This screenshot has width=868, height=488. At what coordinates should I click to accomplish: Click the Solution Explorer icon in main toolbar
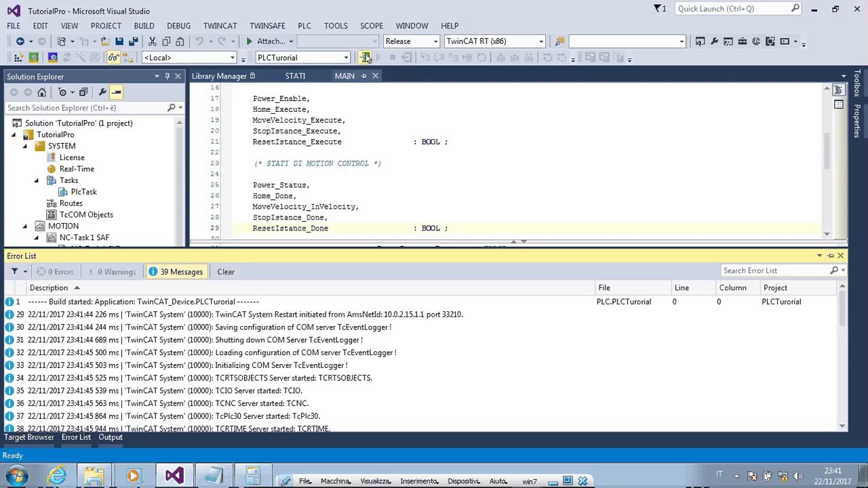[700, 41]
